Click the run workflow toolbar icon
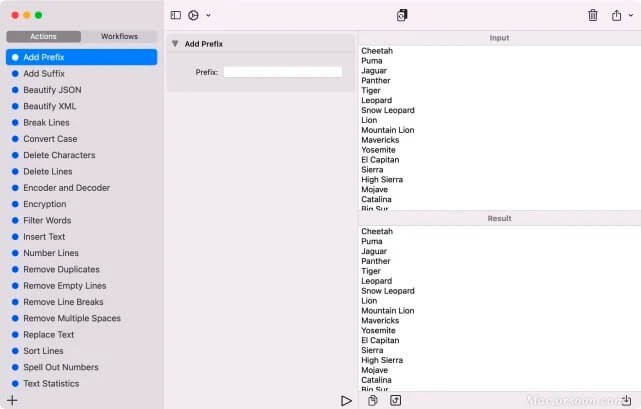Screen dimensions: 641x409 [193, 15]
